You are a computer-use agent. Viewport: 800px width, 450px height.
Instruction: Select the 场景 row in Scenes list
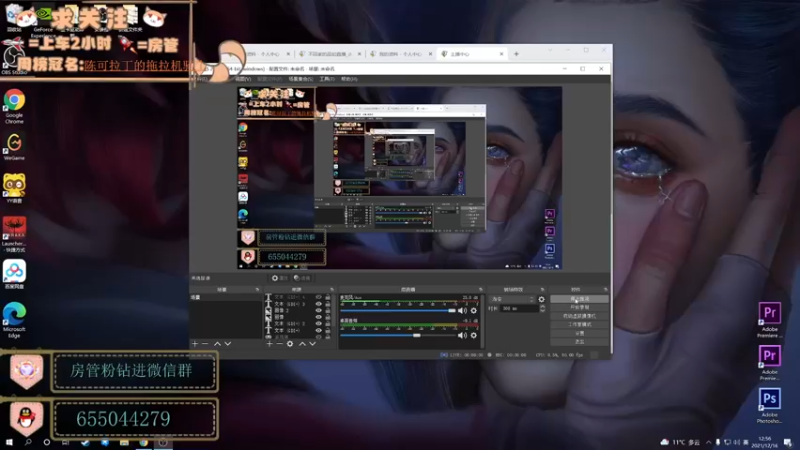click(x=226, y=297)
